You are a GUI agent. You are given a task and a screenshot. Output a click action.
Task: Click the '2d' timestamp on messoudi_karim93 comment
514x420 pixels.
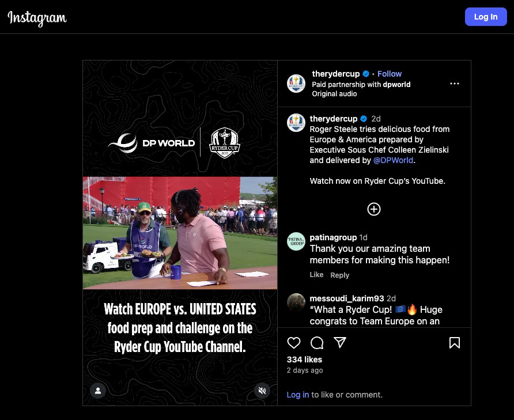391,298
